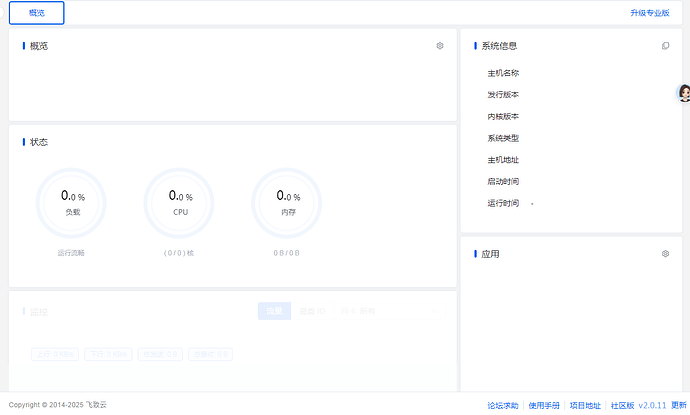Open the 概览 panel settings gear
The height and width of the screenshot is (415, 690).
coord(440,46)
